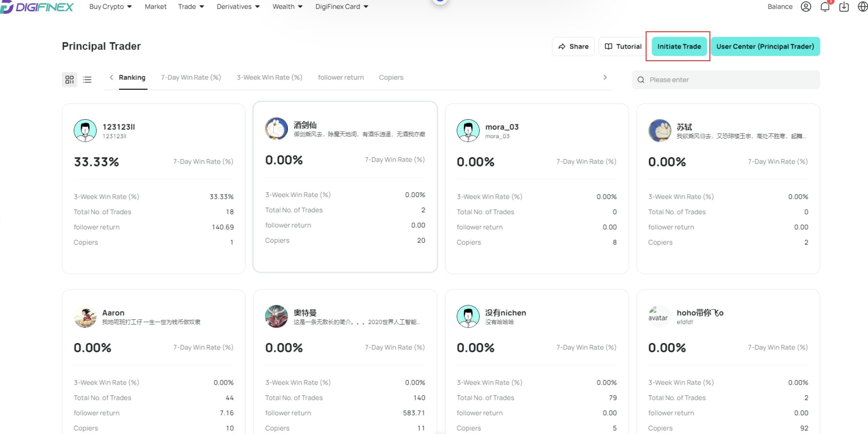The width and height of the screenshot is (868, 434).
Task: Click avatar of trader 123123II
Action: point(85,130)
